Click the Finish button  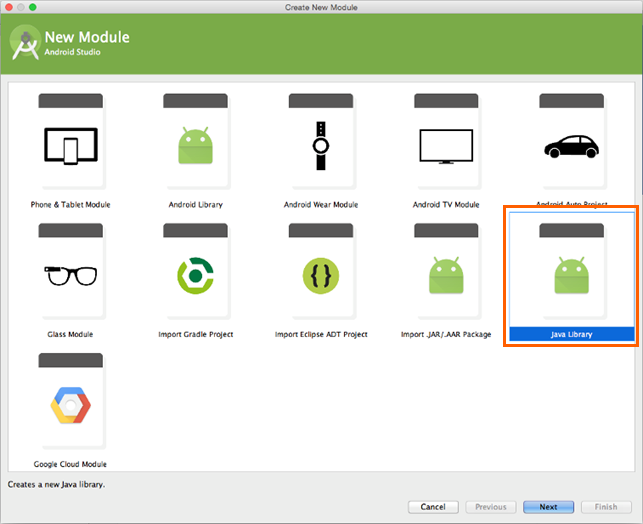tap(606, 507)
